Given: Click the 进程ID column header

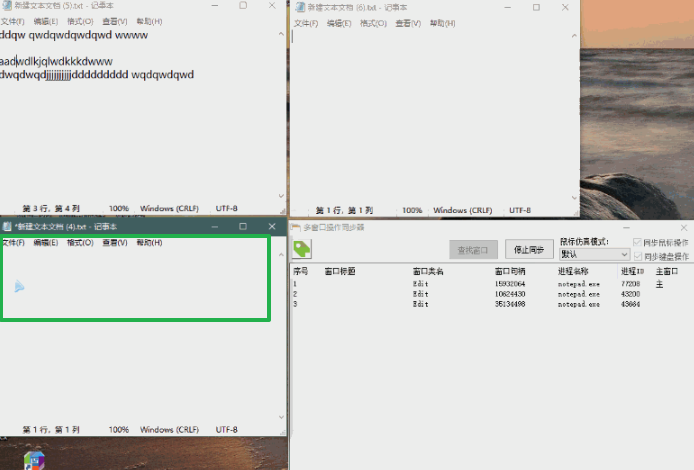Looking at the screenshot, I should tap(632, 271).
